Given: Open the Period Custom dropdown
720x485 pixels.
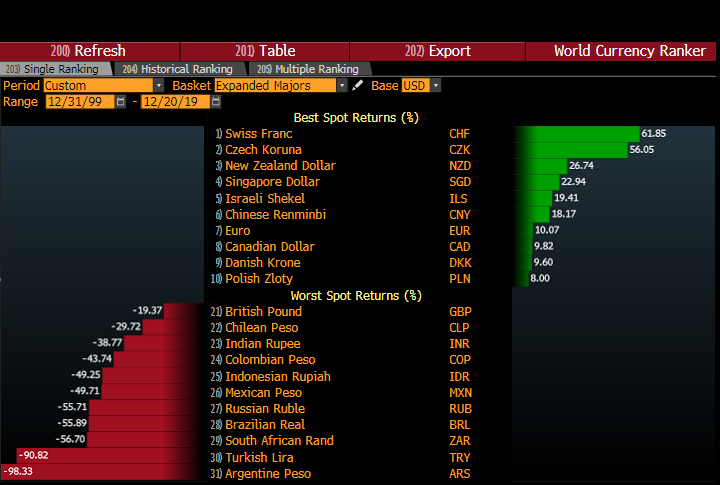Looking at the screenshot, I should 98,85.
